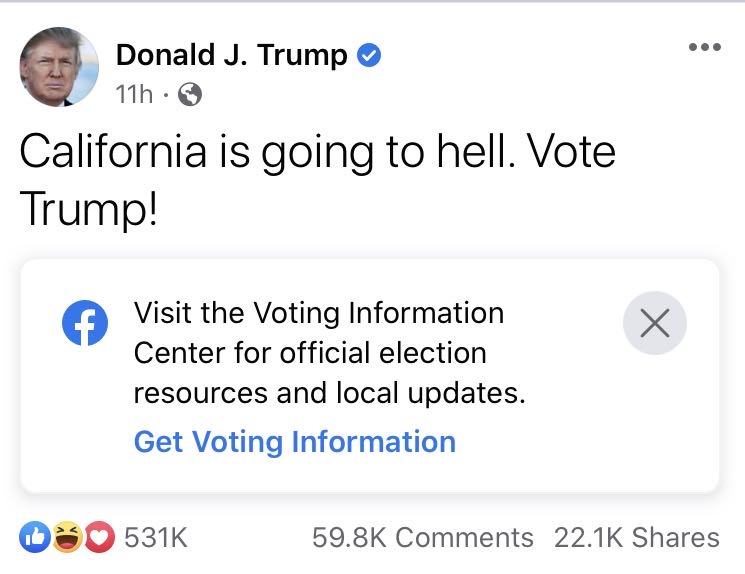
Task: Click "resources and local updates." text line
Action: (329, 393)
